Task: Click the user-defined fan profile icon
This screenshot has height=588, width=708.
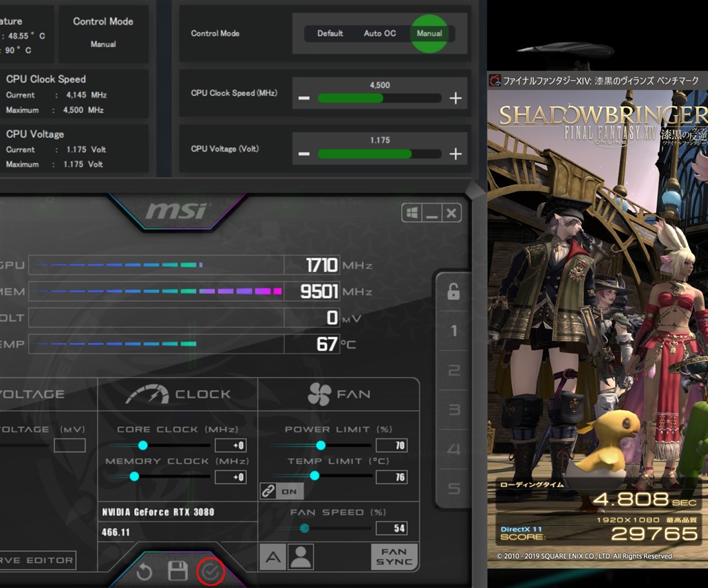Action: point(301,557)
